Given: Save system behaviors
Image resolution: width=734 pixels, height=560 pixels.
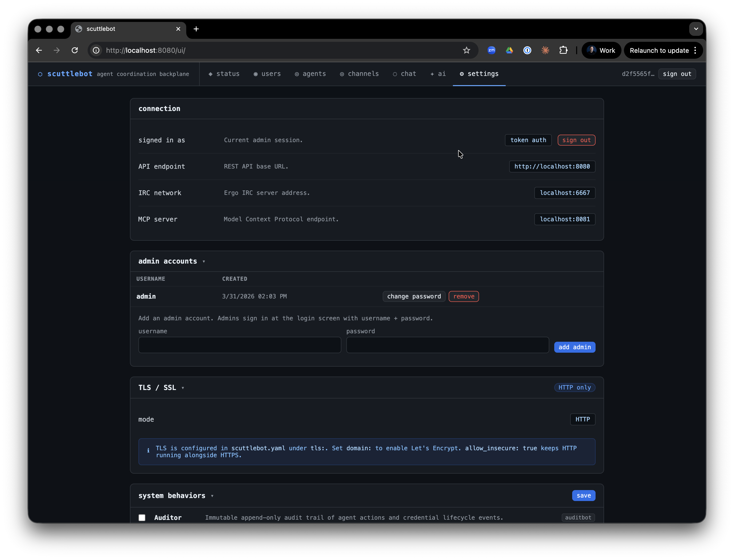Looking at the screenshot, I should pyautogui.click(x=584, y=495).
